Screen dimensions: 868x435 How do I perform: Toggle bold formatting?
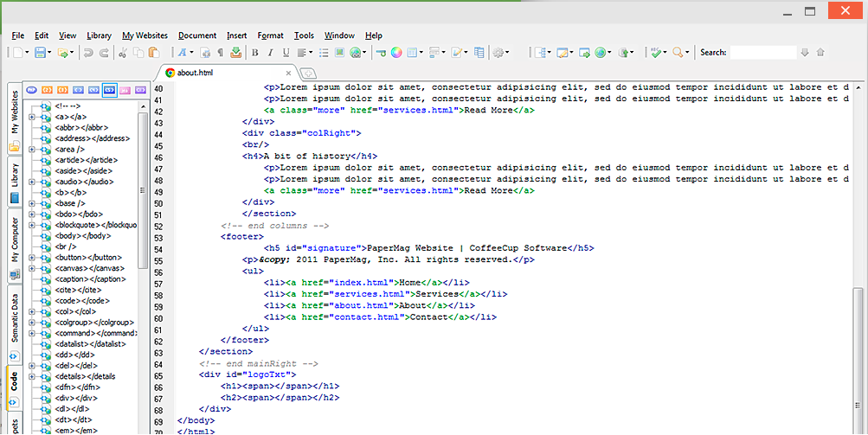tap(254, 53)
